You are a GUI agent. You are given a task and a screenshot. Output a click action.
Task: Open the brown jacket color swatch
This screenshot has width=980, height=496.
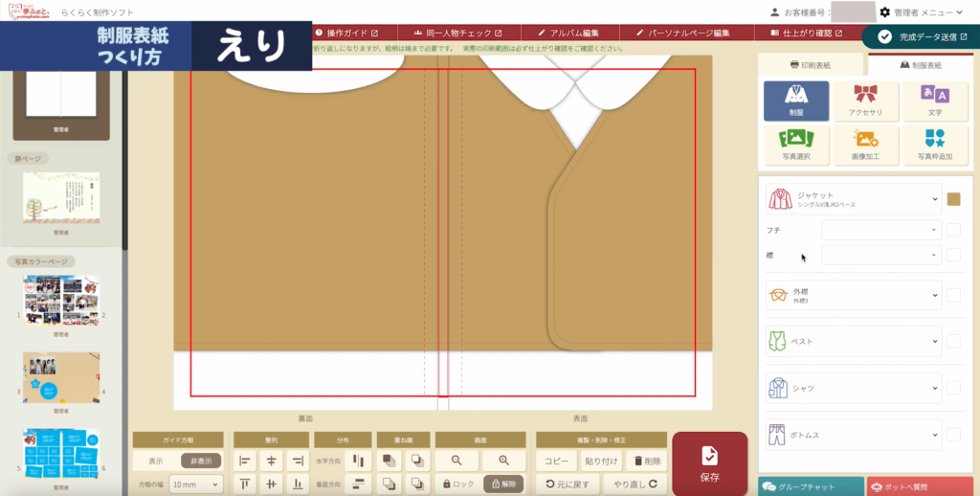[953, 199]
